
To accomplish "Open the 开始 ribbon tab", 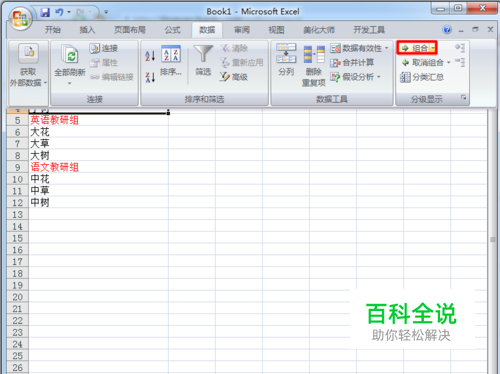I will pos(53,30).
